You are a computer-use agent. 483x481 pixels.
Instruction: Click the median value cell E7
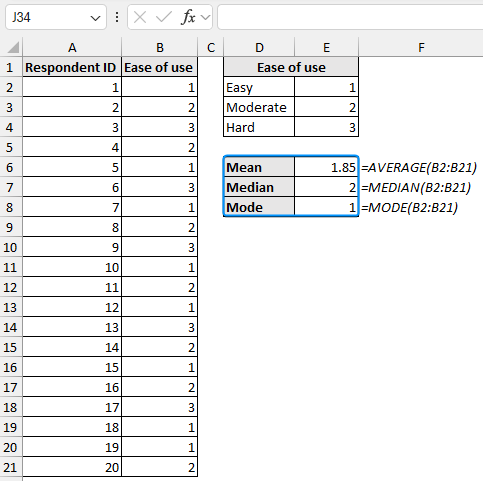click(x=326, y=187)
